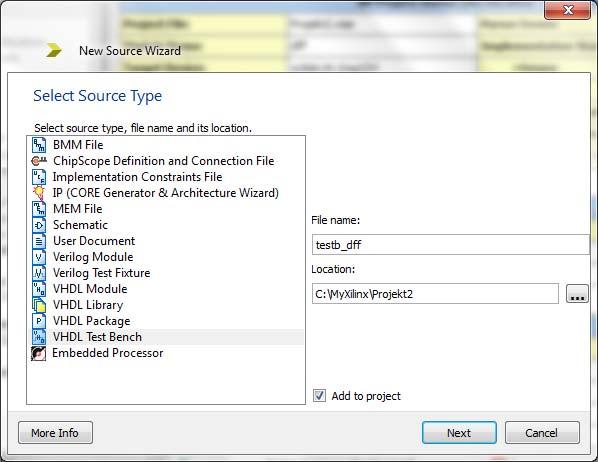Choose User Document entry

(x=94, y=241)
